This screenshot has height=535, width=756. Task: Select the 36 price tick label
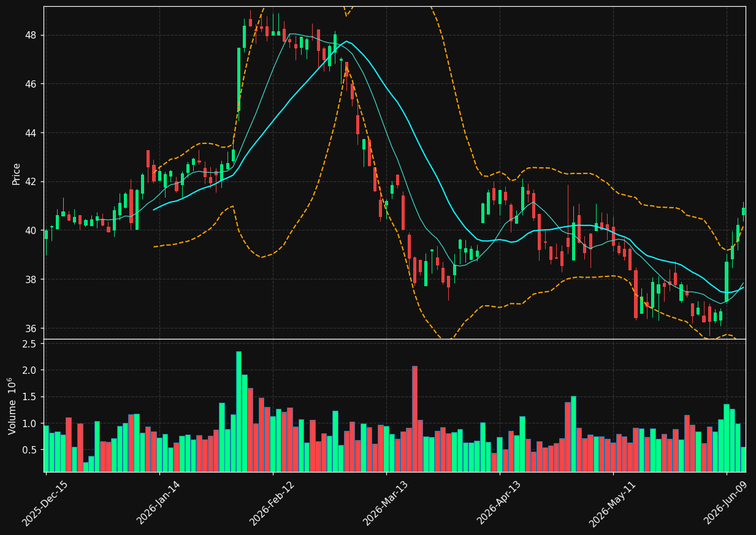[32, 328]
